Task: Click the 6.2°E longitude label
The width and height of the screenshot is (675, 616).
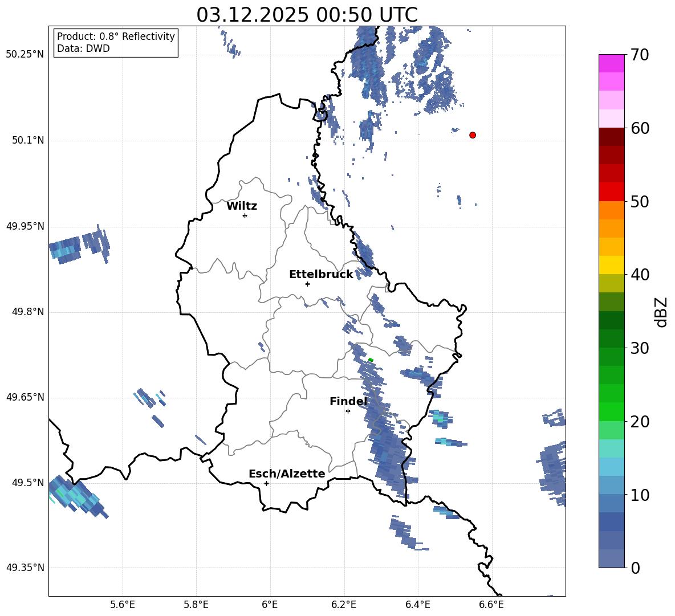Action: coord(344,605)
